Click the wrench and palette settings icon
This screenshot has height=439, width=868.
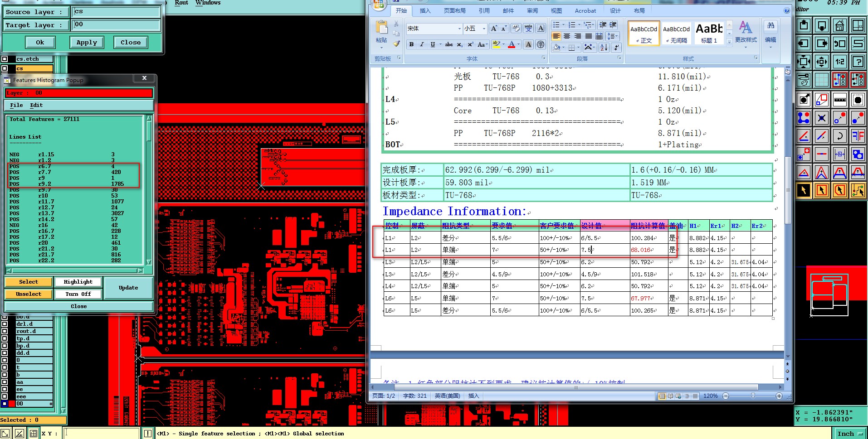pos(804,80)
